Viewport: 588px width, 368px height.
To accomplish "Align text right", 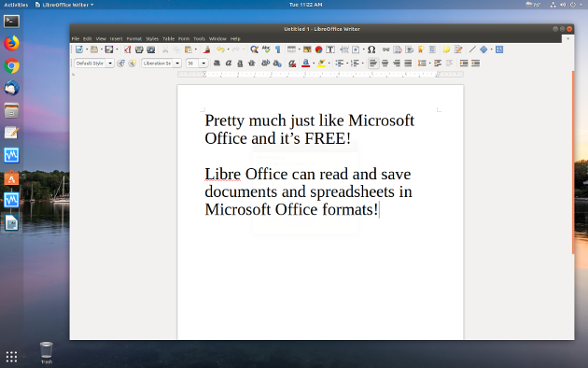I will (397, 63).
